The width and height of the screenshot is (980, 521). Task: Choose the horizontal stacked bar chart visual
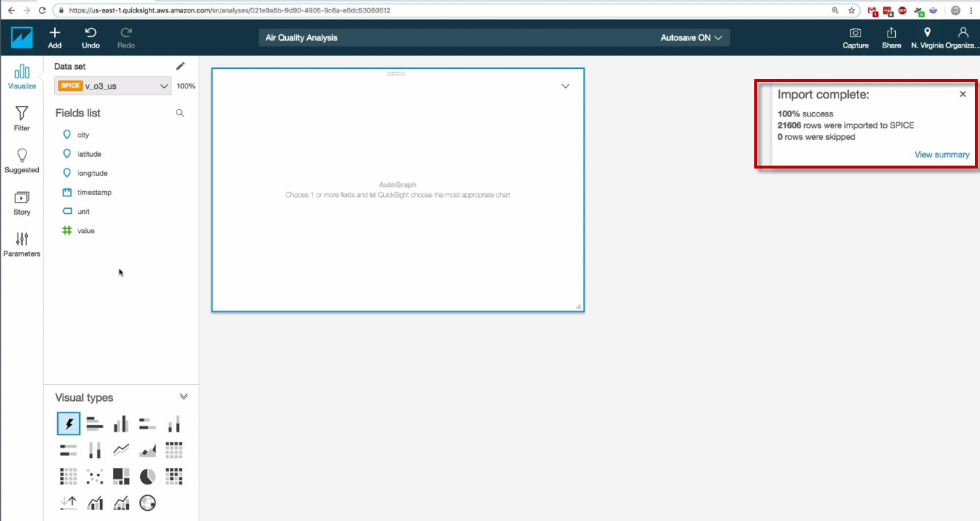click(147, 424)
